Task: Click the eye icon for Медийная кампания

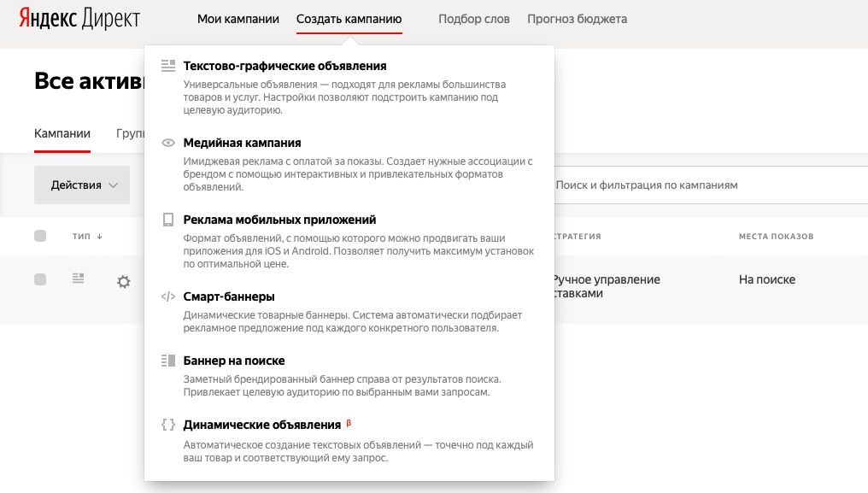Action: tap(168, 143)
